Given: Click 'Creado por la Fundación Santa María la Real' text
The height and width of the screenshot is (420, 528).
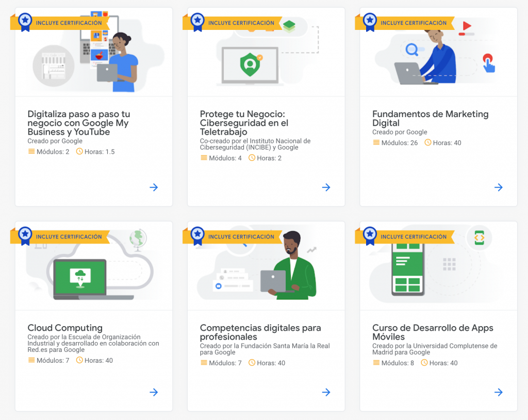Looking at the screenshot, I should 265,349.
